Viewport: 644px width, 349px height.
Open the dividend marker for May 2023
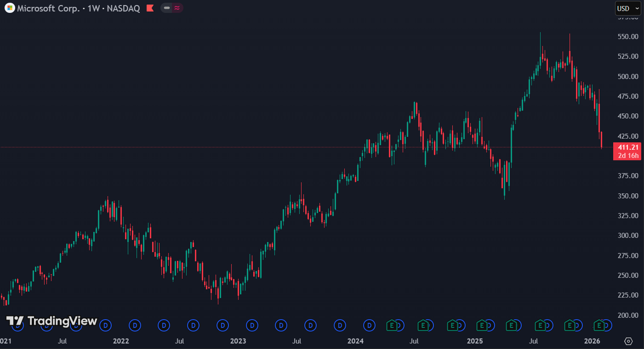281,326
